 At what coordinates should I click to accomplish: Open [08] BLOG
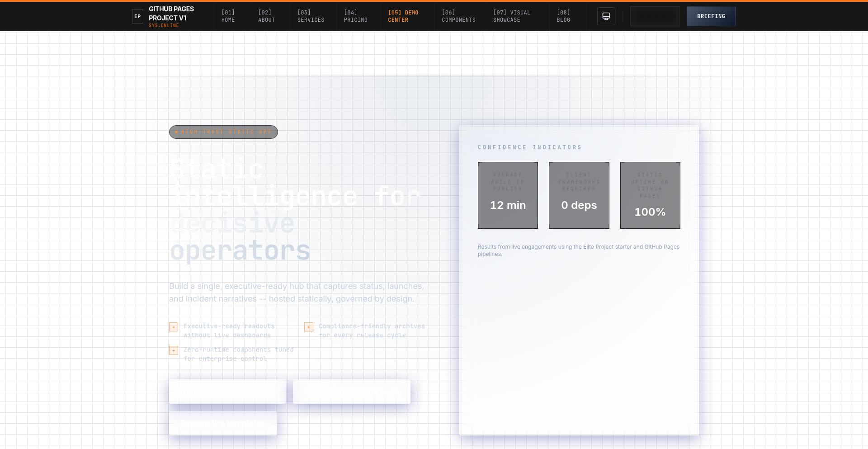(563, 16)
